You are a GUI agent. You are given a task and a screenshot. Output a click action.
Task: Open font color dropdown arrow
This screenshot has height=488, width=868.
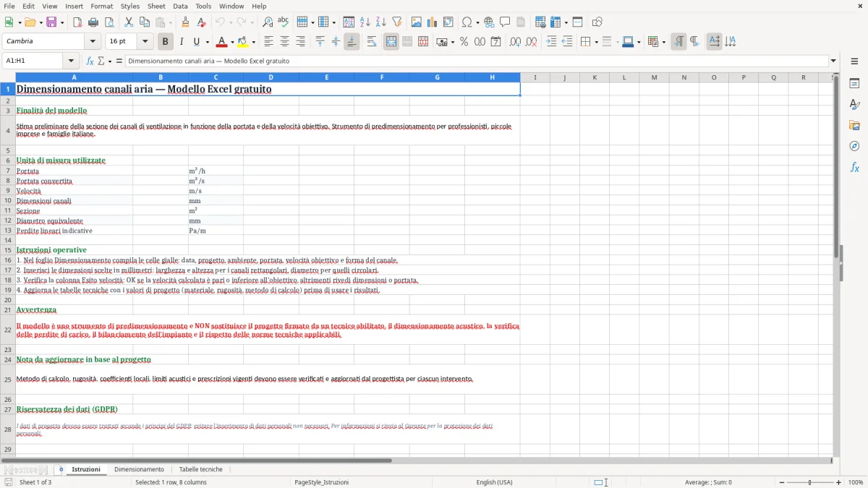[231, 42]
